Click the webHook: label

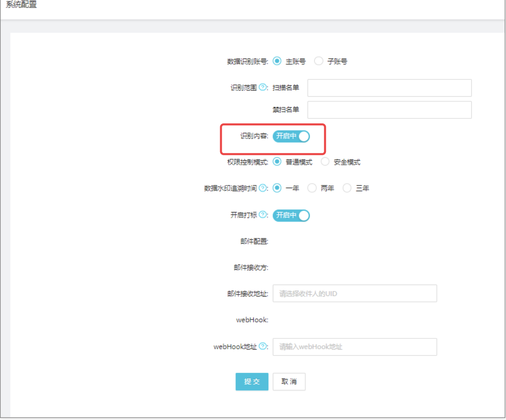(x=252, y=320)
